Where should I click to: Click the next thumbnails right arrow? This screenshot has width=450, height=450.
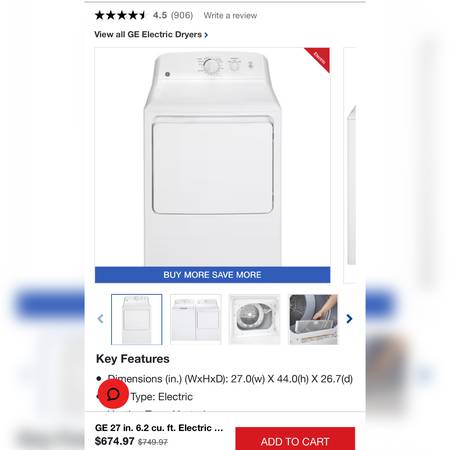click(349, 319)
